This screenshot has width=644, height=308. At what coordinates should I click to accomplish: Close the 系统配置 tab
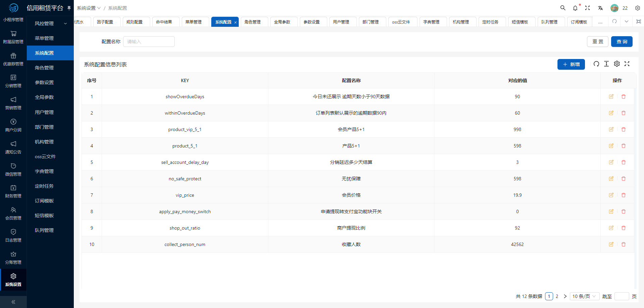coord(235,22)
